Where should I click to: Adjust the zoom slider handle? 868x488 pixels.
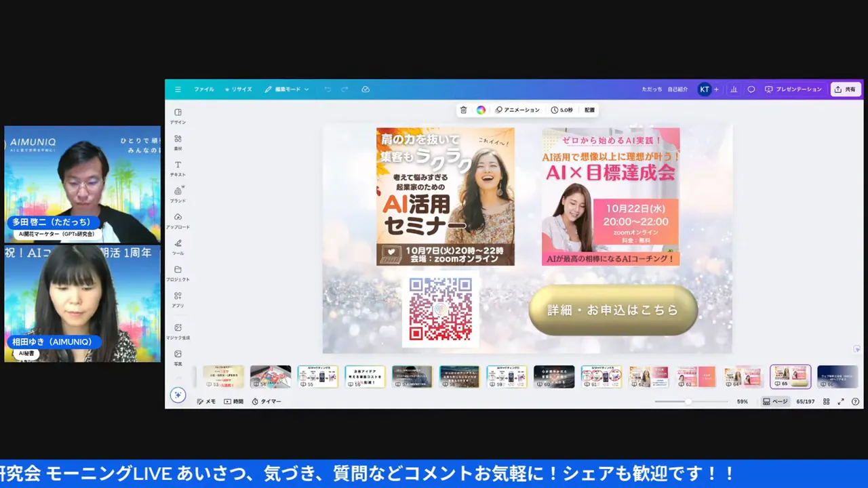click(x=688, y=402)
